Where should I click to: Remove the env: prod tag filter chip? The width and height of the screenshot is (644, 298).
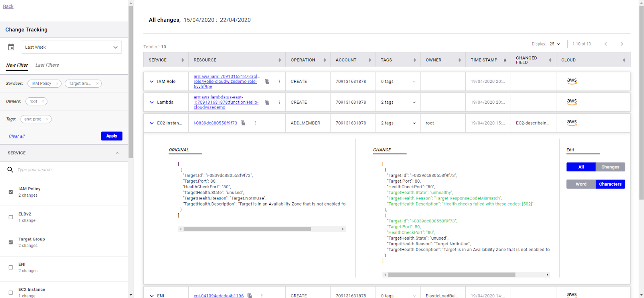pos(47,119)
